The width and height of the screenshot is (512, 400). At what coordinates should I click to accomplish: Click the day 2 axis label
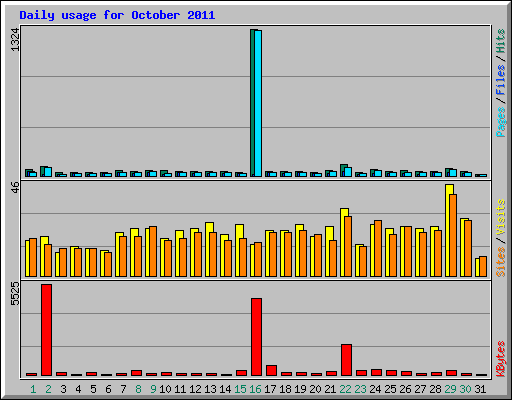pos(48,389)
